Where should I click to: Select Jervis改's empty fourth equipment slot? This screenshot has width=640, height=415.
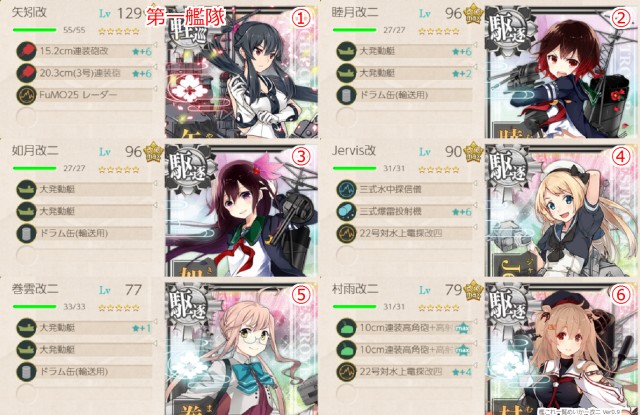pos(404,255)
